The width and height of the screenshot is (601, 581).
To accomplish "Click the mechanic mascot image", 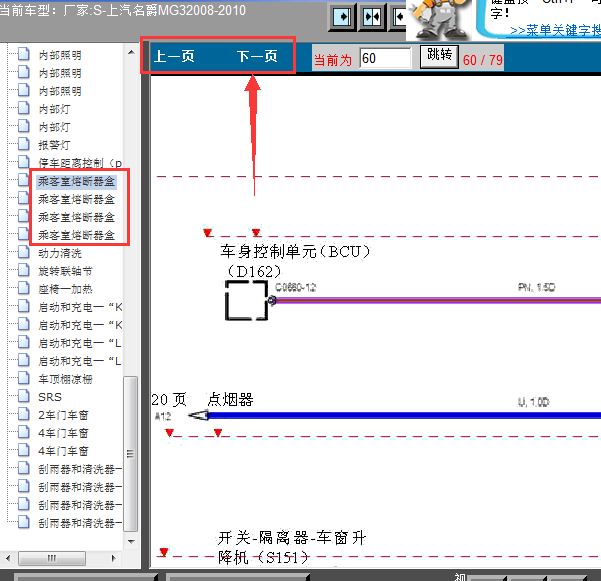I will tap(440, 19).
